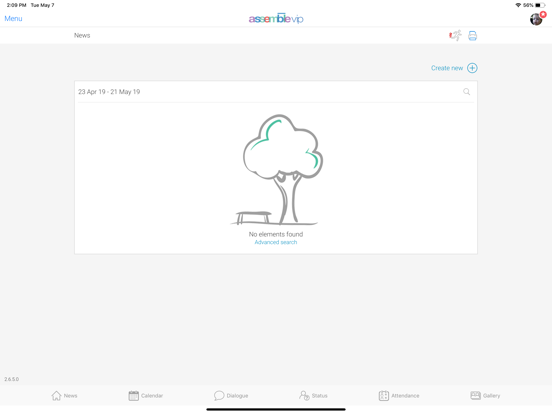
Task: Click the magnifier search icon
Action: [x=466, y=92]
